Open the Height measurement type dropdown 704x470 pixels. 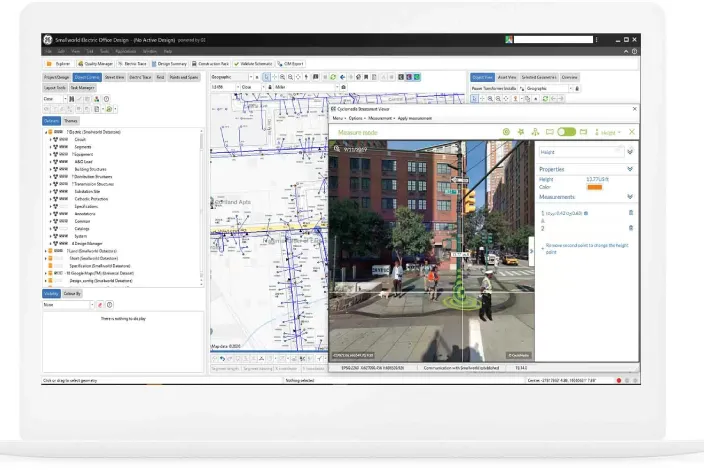tap(608, 132)
